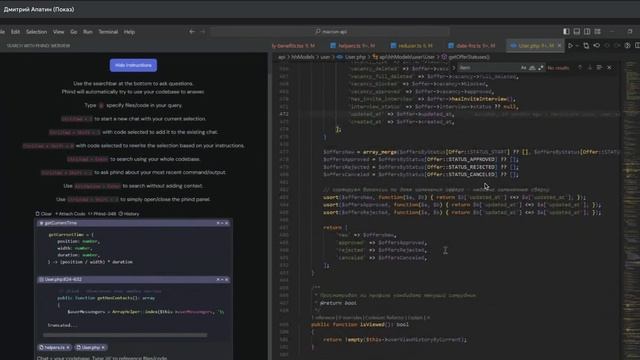640x360 pixels.
Task: Expand the run options arrow beside play
Action: point(577,46)
